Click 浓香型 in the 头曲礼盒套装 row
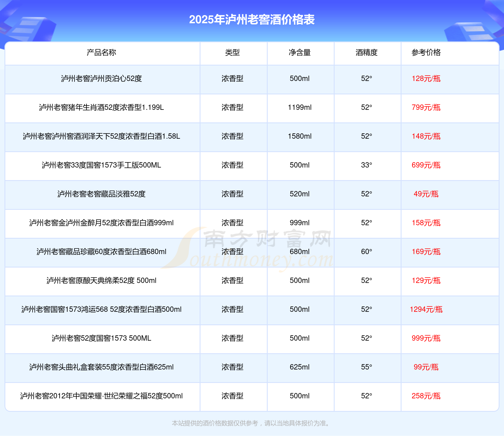Screen dimensions: 504x437 [232, 367]
